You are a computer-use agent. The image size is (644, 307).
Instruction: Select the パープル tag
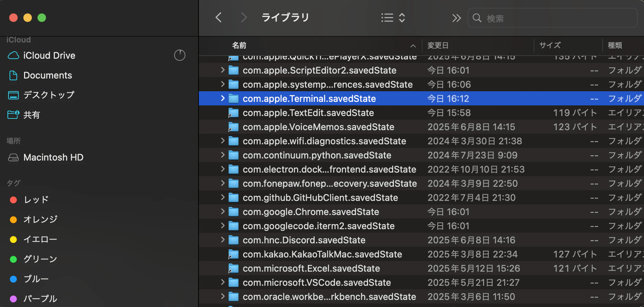[40, 299]
